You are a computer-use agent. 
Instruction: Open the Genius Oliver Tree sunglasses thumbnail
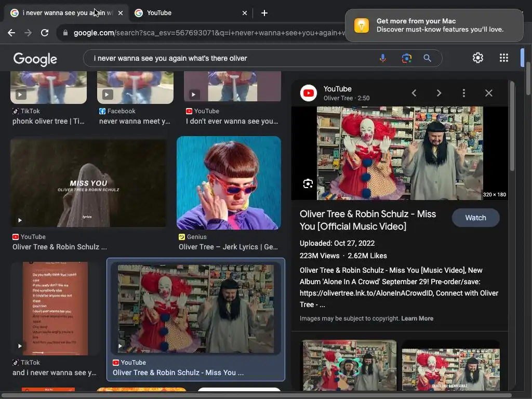click(229, 183)
